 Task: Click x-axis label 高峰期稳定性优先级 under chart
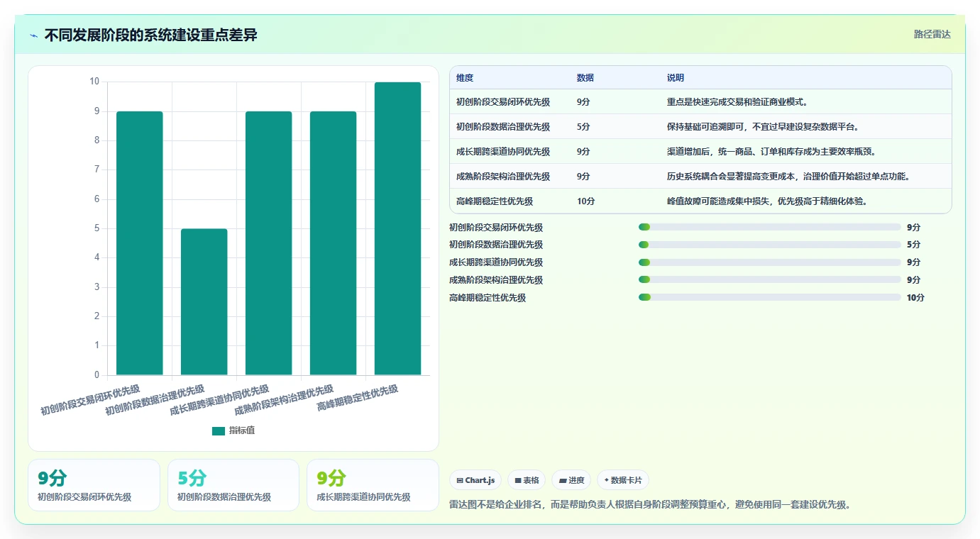point(357,399)
